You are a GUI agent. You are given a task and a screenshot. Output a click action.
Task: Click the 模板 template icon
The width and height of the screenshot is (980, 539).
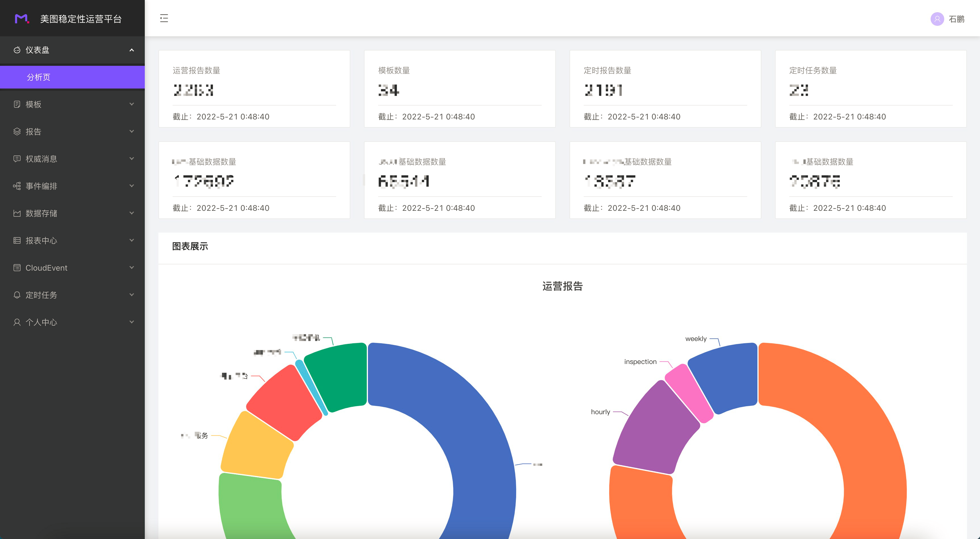click(17, 104)
